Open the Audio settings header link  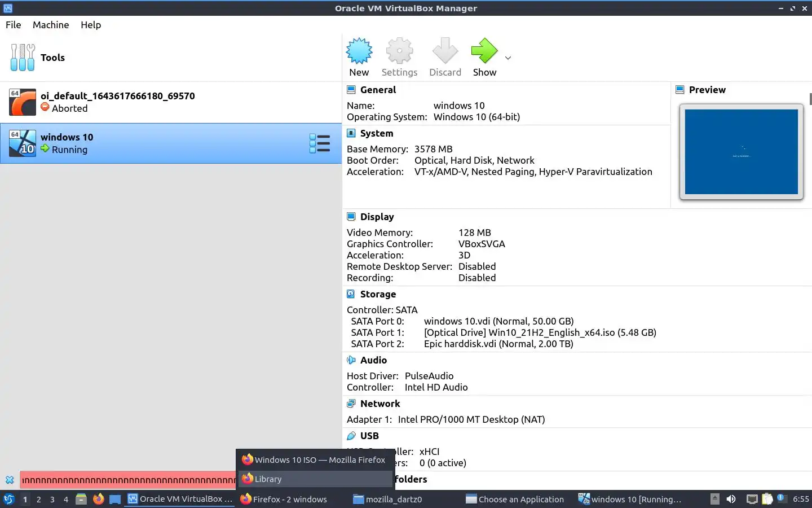tap(373, 360)
